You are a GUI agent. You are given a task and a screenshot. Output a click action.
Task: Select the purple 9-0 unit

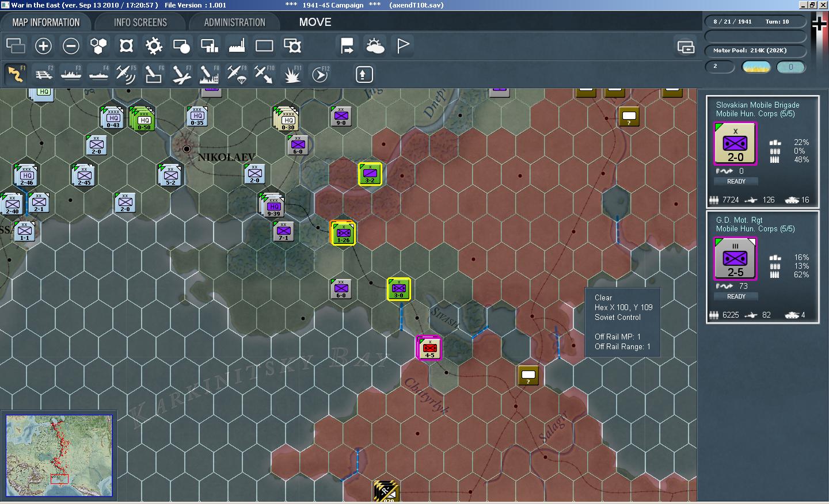341,116
